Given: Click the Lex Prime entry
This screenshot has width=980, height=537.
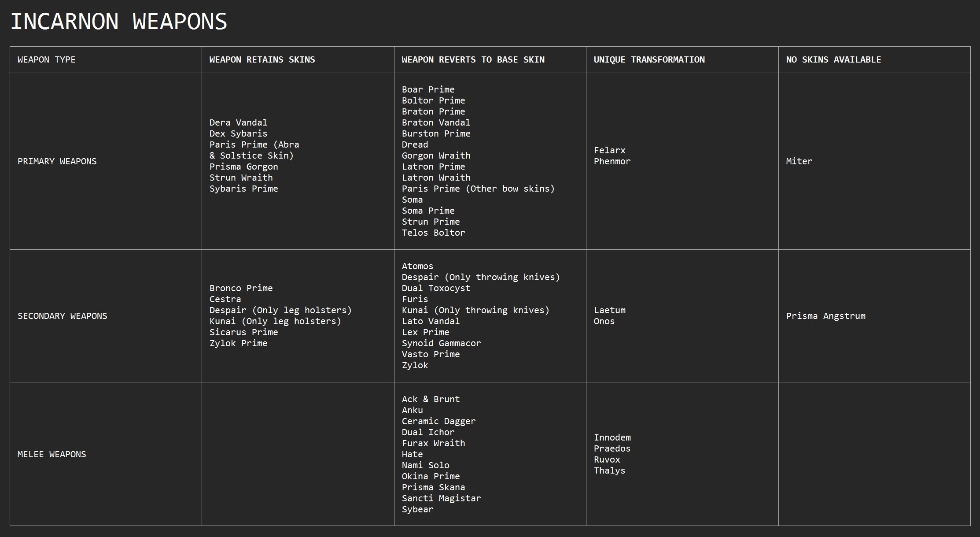Looking at the screenshot, I should tap(425, 332).
